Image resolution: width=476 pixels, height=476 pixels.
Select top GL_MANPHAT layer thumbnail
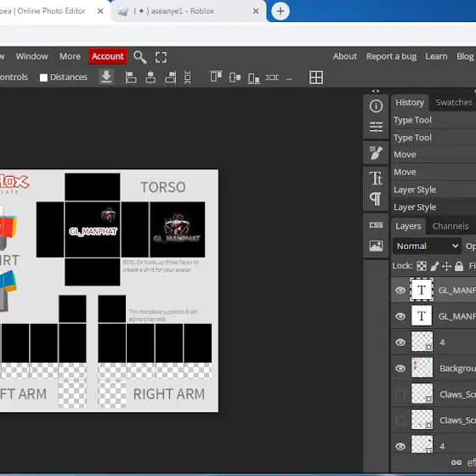coord(422,290)
